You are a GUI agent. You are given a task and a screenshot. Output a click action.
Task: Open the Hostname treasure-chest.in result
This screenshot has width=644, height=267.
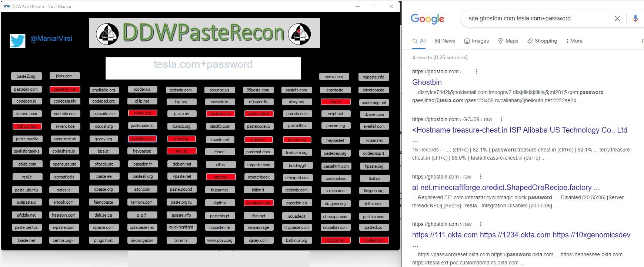coord(520,130)
